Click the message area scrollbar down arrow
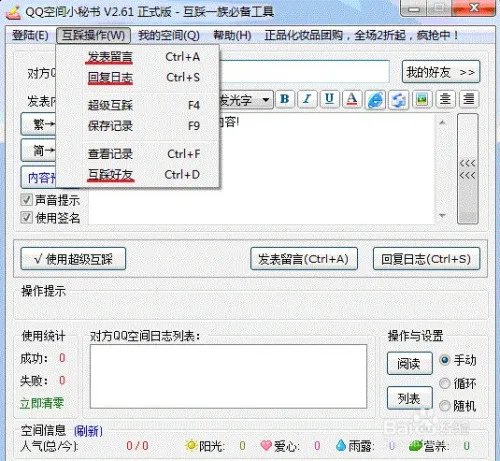 coord(442,216)
